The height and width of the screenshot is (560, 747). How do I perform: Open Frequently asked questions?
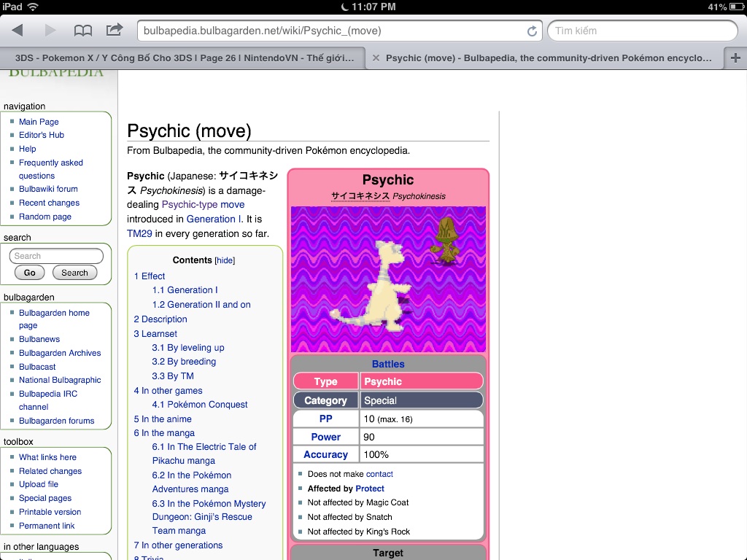pos(51,169)
